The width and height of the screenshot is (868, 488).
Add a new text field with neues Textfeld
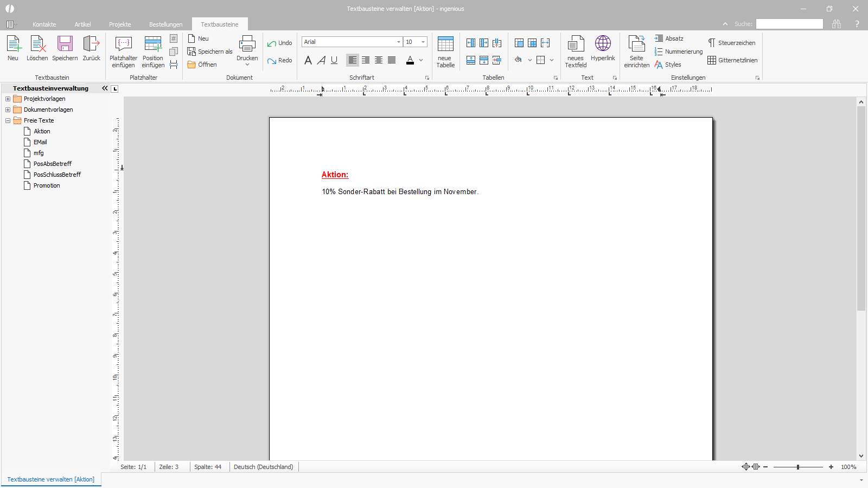pyautogui.click(x=576, y=52)
